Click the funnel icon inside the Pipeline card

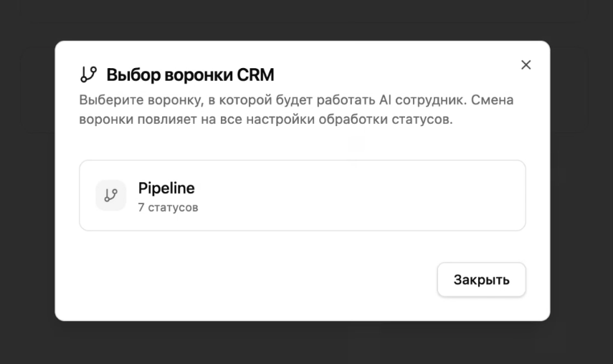click(x=110, y=195)
